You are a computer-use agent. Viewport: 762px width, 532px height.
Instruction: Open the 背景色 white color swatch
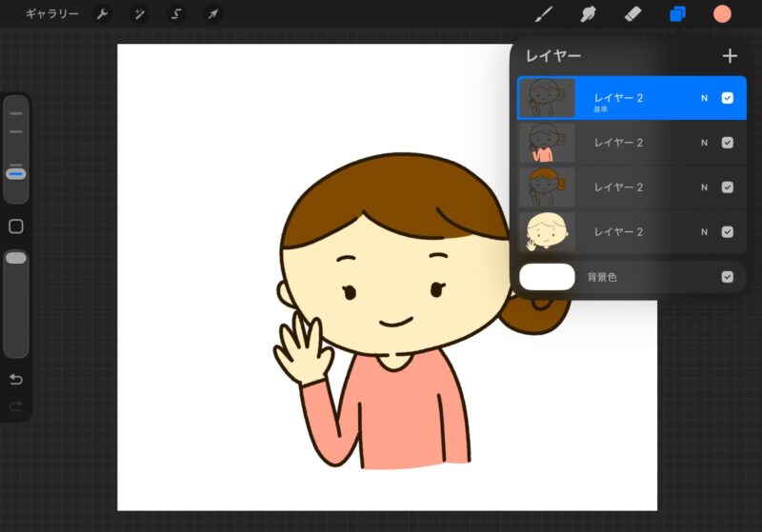click(x=547, y=277)
